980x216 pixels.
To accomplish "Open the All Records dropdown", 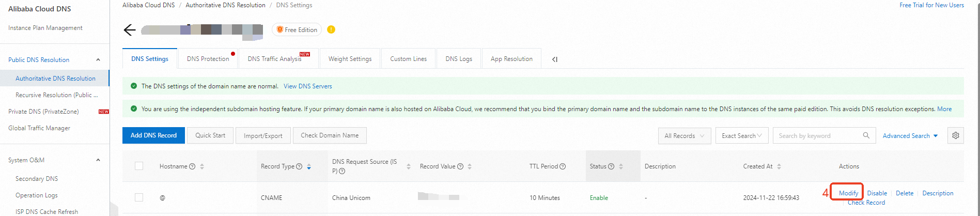I will click(x=684, y=136).
